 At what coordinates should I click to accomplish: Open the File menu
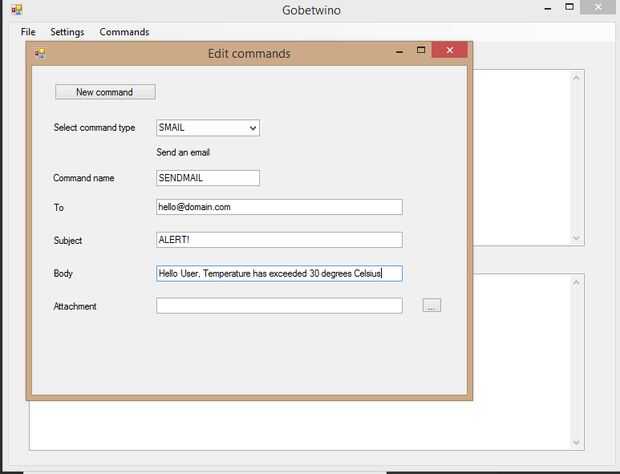pos(28,32)
